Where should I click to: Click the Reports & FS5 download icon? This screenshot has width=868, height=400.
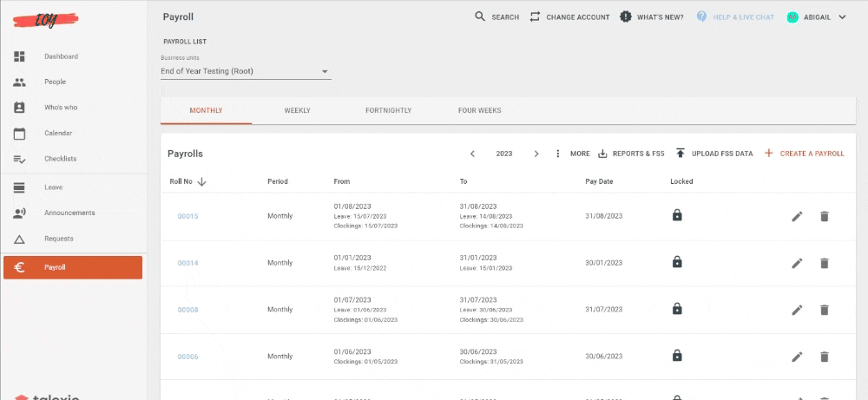click(x=603, y=154)
